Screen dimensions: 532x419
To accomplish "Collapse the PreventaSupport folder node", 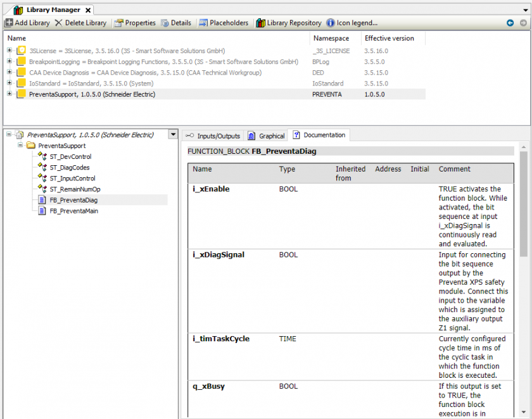I will click(x=20, y=145).
